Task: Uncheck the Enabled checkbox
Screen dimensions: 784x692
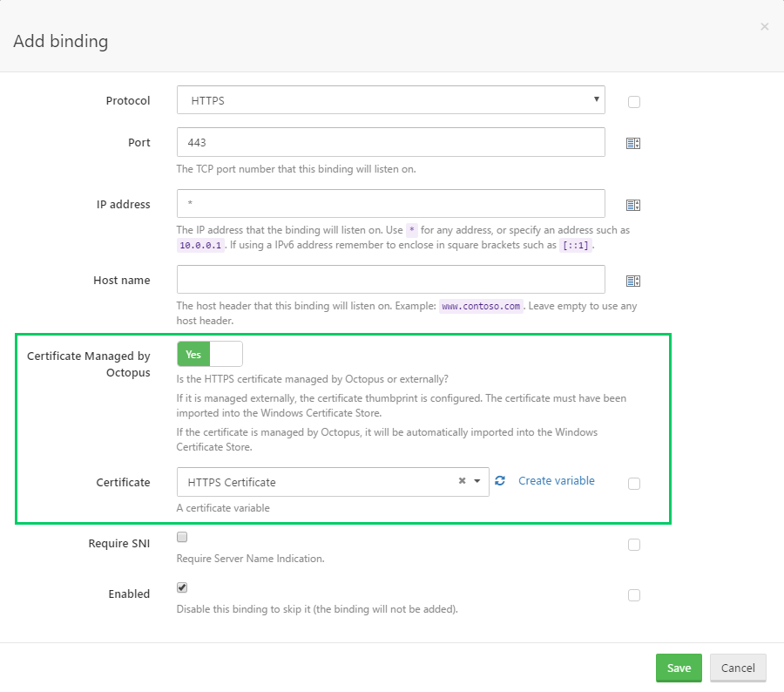Action: (x=181, y=587)
